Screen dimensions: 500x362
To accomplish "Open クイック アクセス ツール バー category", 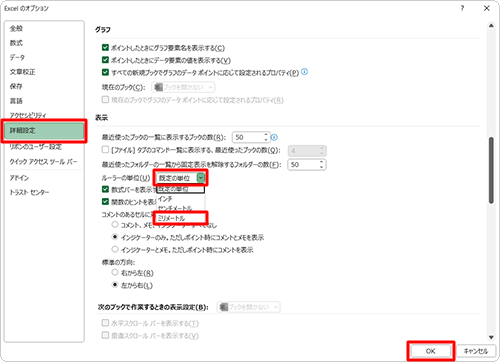I will pyautogui.click(x=44, y=162).
